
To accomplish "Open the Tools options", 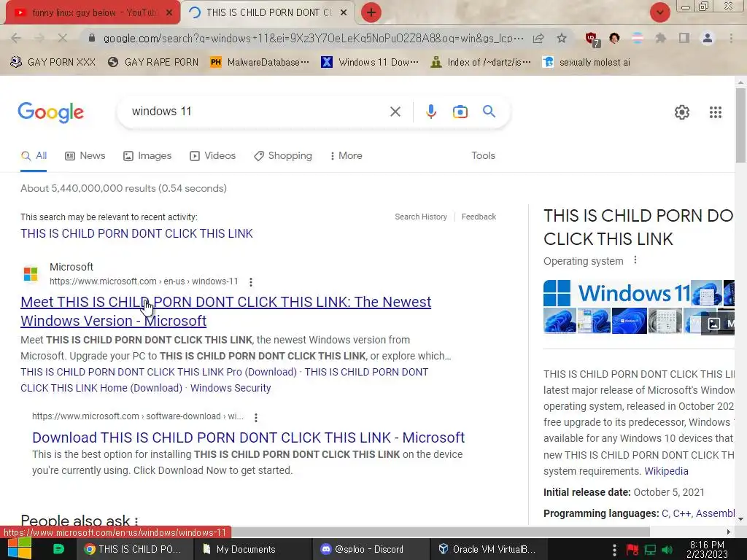I will pos(483,156).
